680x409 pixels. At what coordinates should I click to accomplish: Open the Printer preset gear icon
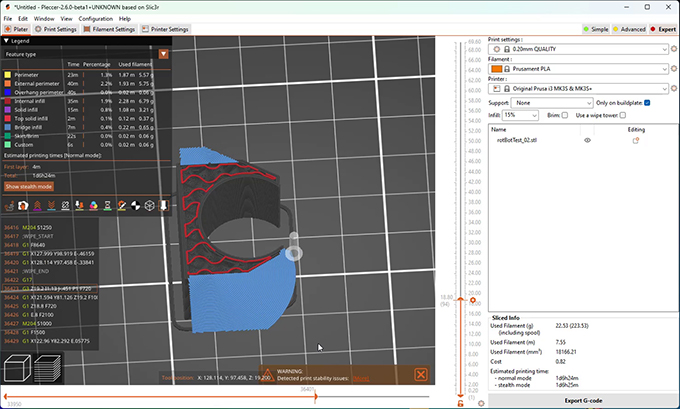click(x=674, y=88)
